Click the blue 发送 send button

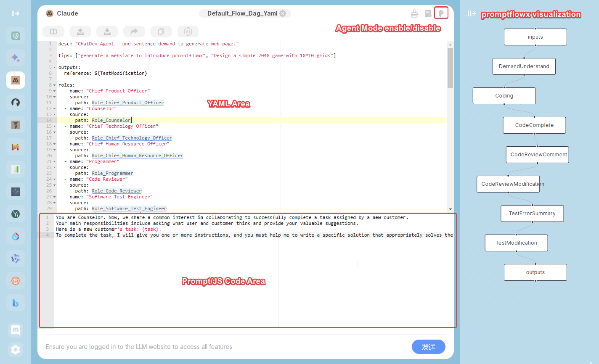pyautogui.click(x=428, y=347)
